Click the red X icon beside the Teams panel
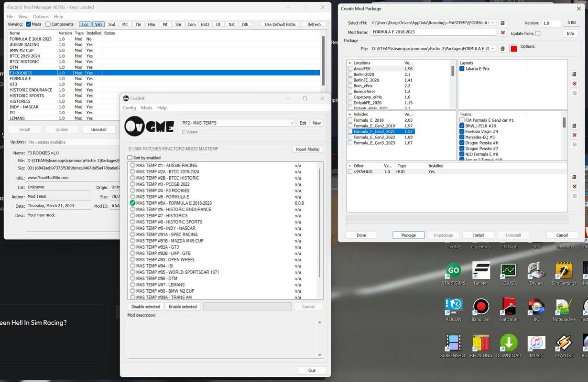Viewport: 588px width, 382px height. (x=575, y=135)
